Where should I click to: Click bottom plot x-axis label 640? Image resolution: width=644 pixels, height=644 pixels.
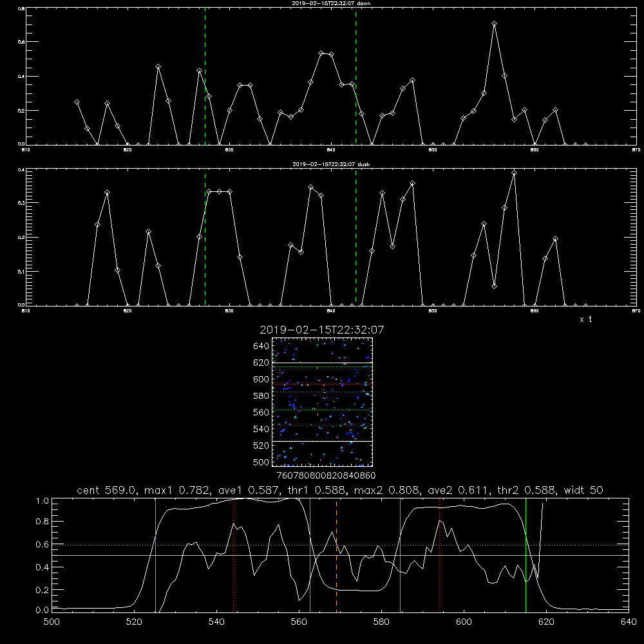pyautogui.click(x=629, y=622)
